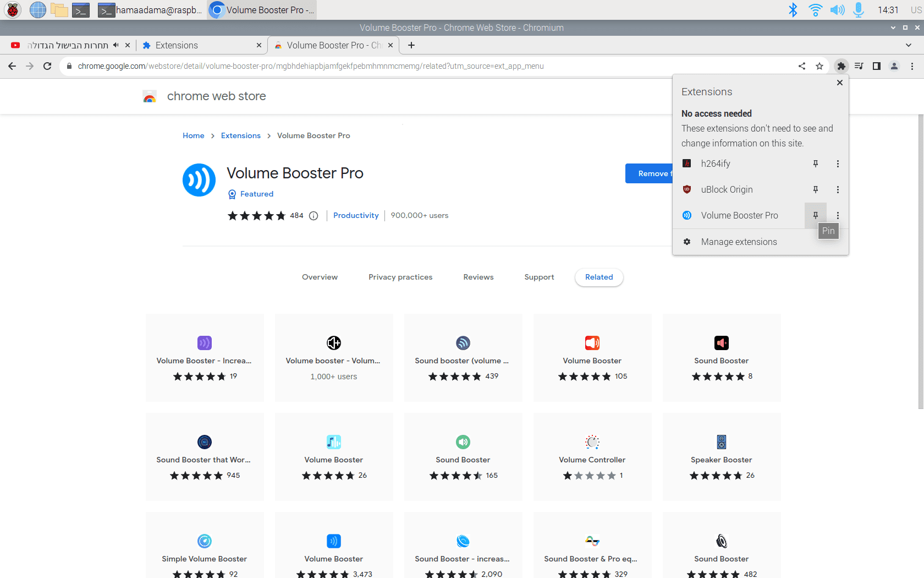
Task: Open Sound Booster that Works card
Action: pyautogui.click(x=205, y=457)
